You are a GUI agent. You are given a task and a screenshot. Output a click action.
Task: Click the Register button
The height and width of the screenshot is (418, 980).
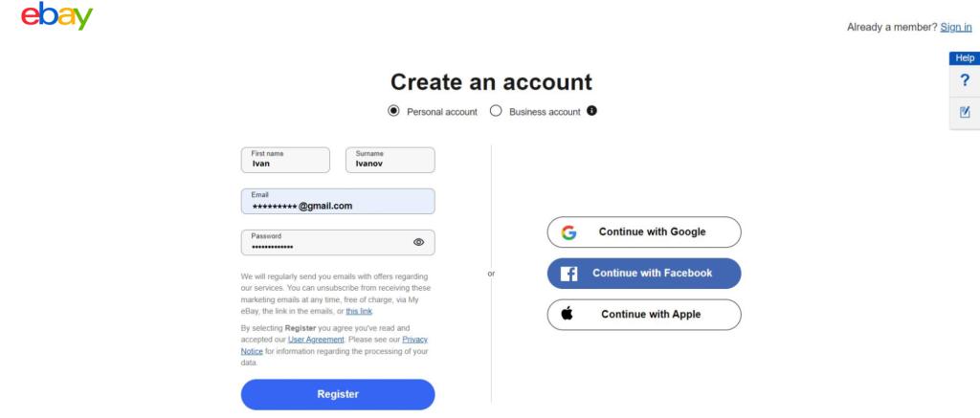coord(338,394)
